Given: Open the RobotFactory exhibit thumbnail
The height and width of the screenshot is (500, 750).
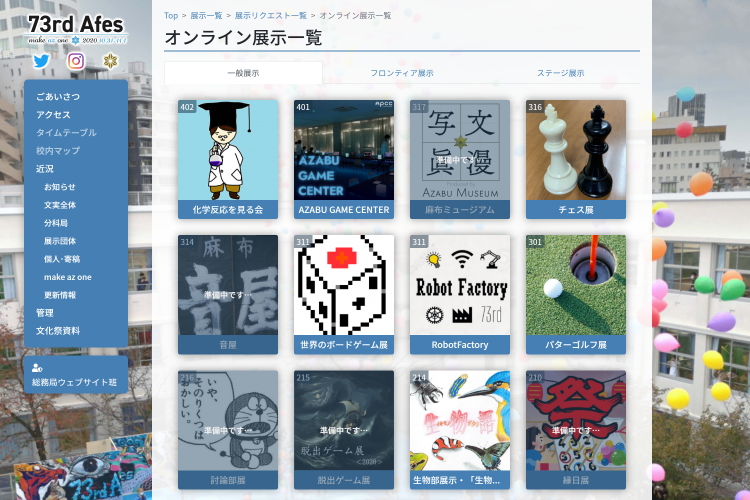Looking at the screenshot, I should (460, 285).
